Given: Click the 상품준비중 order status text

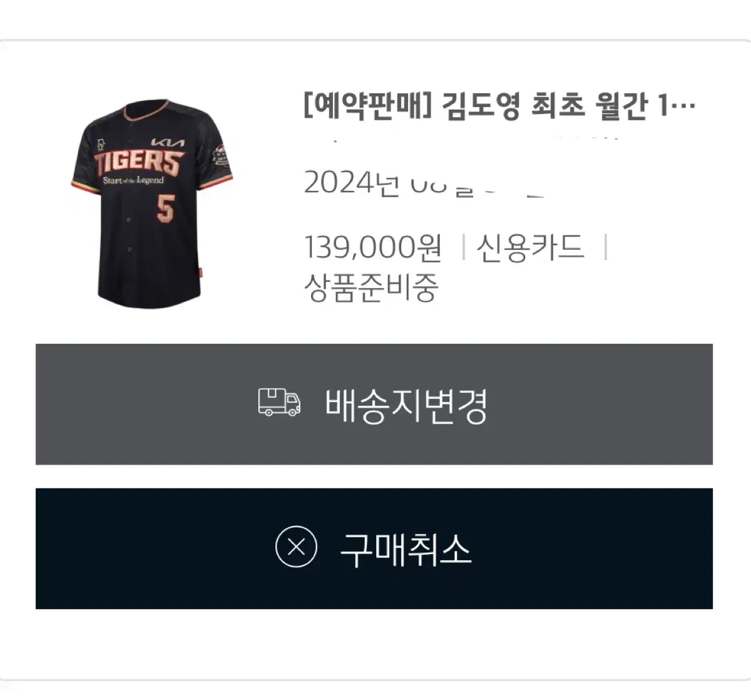Looking at the screenshot, I should click(371, 287).
